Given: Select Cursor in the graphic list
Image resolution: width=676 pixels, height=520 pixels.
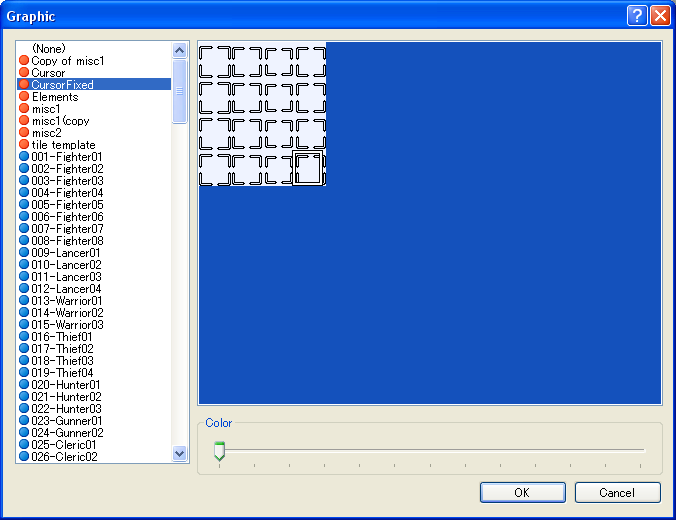Looking at the screenshot, I should [48, 73].
